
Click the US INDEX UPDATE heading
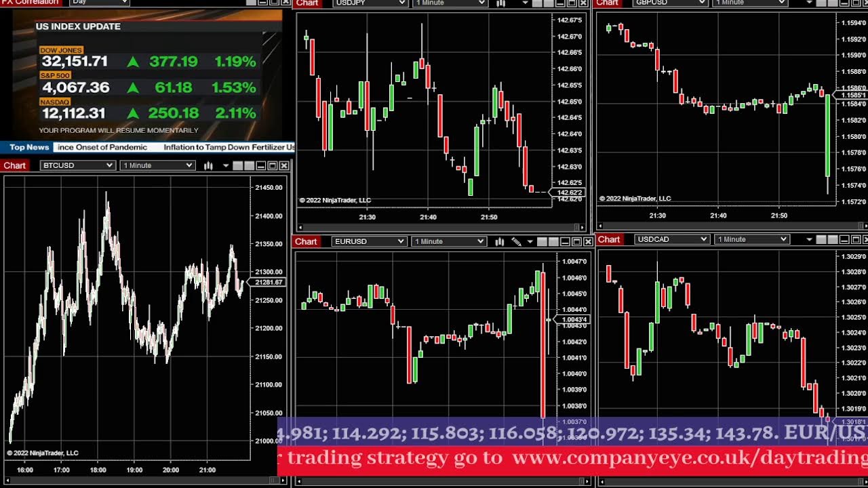pyautogui.click(x=78, y=26)
